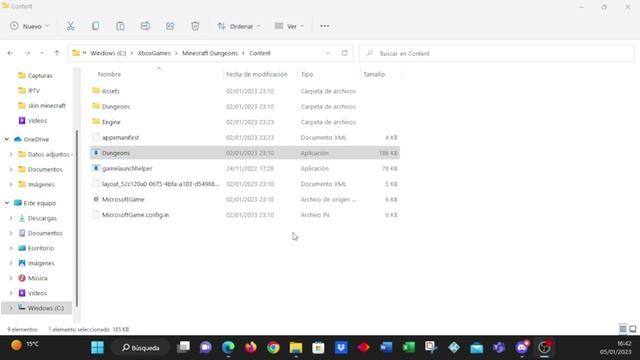Refresh the Content folder view
640x360 pixels.
344,53
